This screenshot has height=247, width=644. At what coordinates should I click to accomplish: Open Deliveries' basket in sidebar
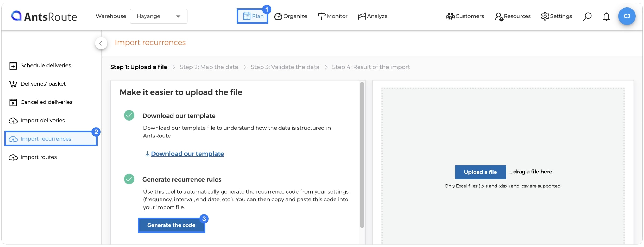point(37,84)
